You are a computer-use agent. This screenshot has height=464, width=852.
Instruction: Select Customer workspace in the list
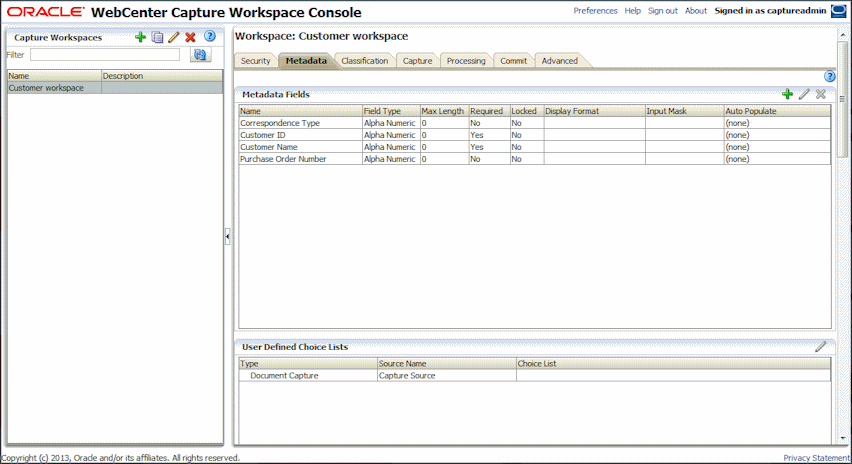pos(115,88)
